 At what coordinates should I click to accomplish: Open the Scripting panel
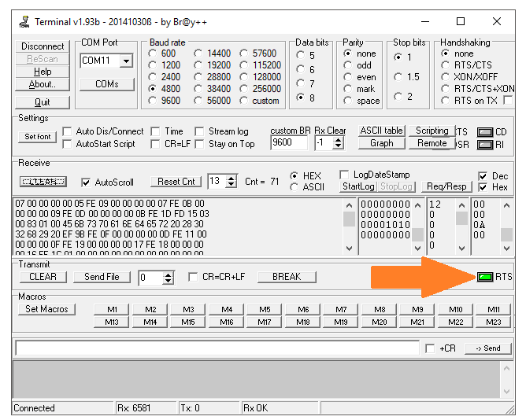pyautogui.click(x=432, y=131)
